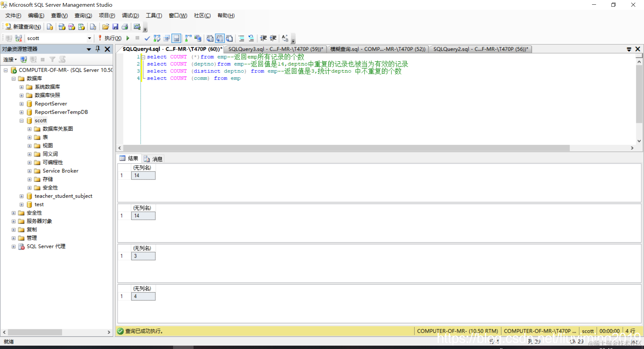Collapse the line 1 code outlining box

click(x=143, y=57)
